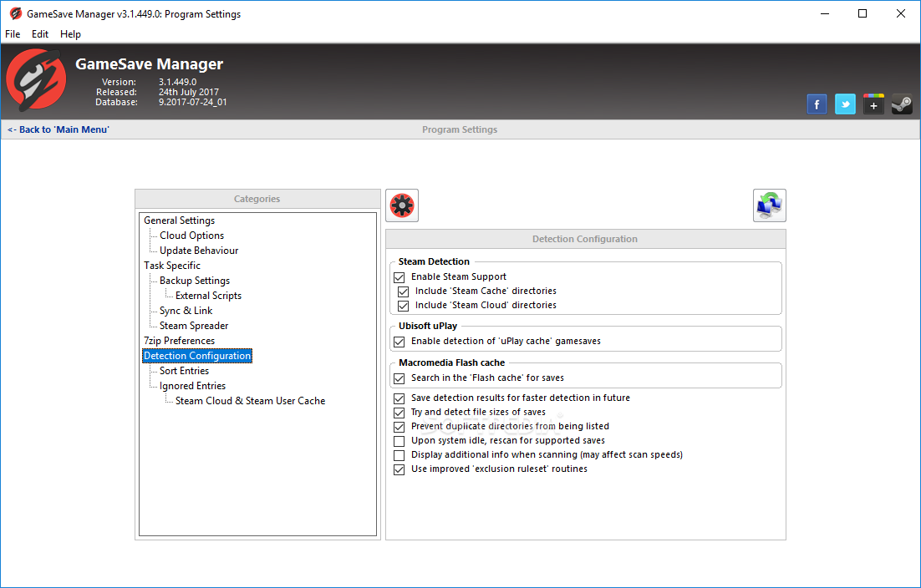Screen dimensions: 921x588
Task: Select Task Specific category
Action: pos(172,266)
